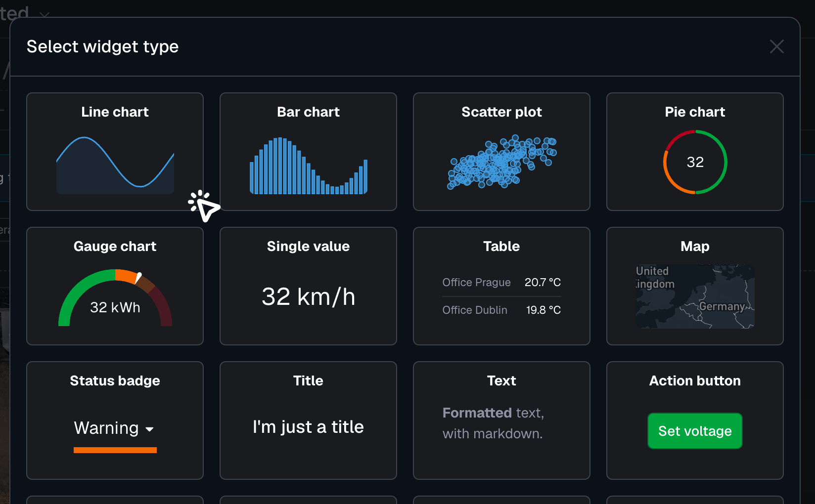Pick the Table widget card
Viewport: 815px width, 504px height.
501,286
